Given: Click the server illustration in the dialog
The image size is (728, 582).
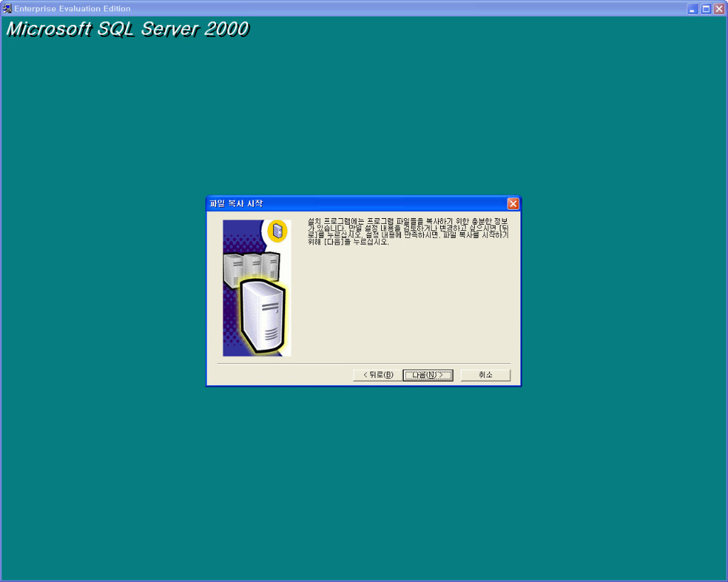Looking at the screenshot, I should pos(257,289).
